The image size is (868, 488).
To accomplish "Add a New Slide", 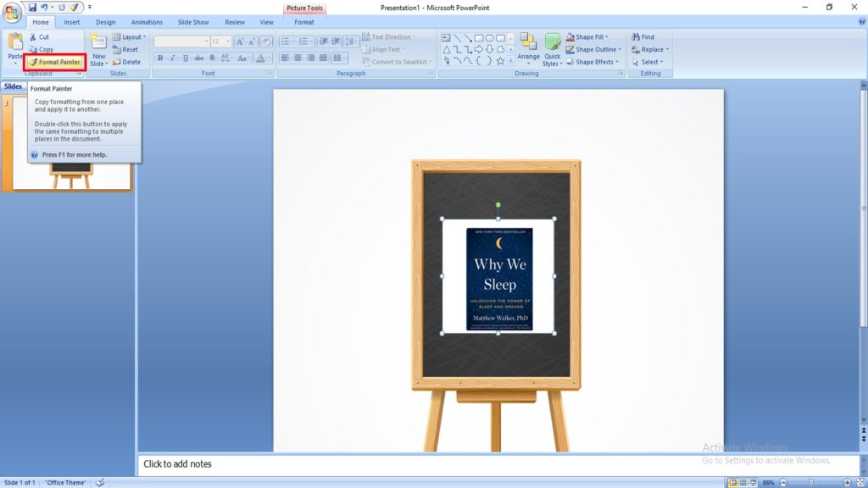I will coord(98,50).
